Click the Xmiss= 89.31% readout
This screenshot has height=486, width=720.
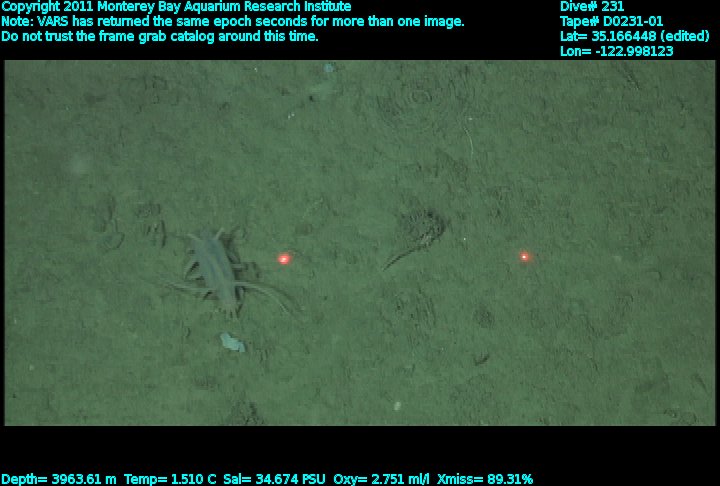[x=485, y=479]
